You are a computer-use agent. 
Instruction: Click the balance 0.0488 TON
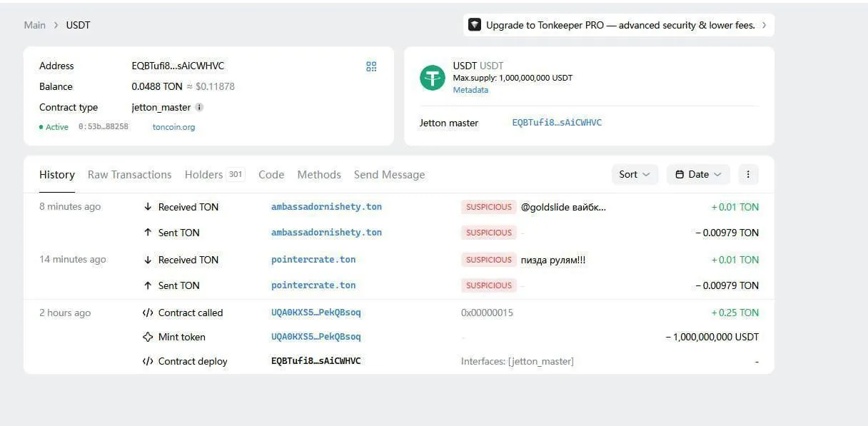157,86
